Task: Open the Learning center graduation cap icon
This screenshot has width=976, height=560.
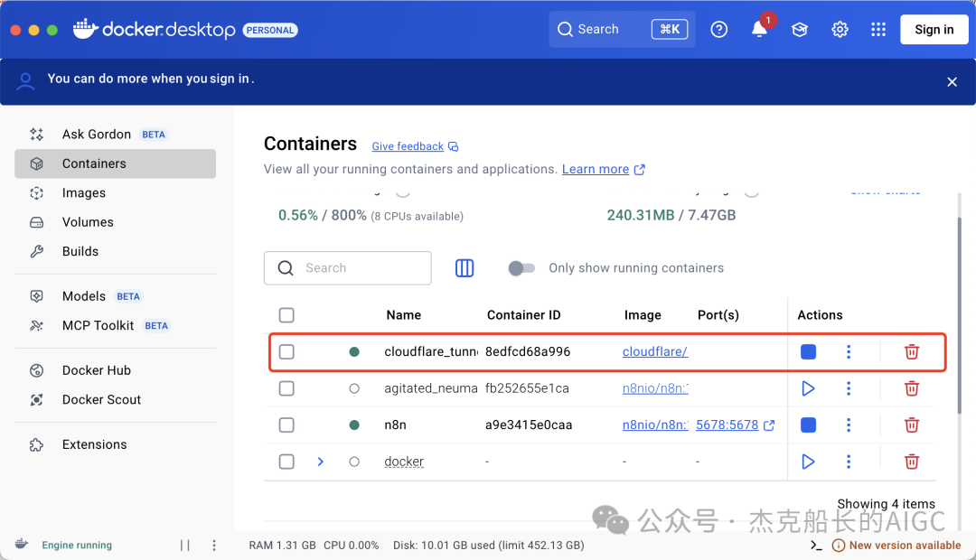Action: click(x=799, y=29)
